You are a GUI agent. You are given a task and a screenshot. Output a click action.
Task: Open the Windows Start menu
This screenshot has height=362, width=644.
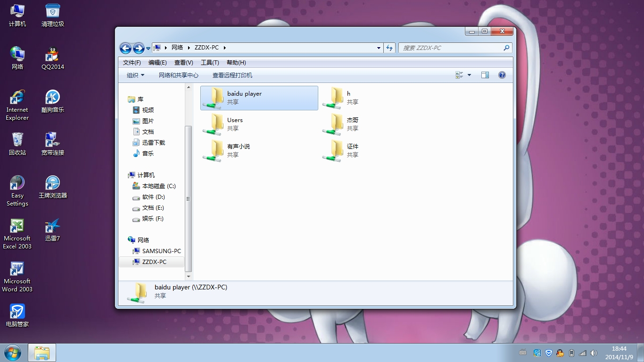pyautogui.click(x=13, y=353)
